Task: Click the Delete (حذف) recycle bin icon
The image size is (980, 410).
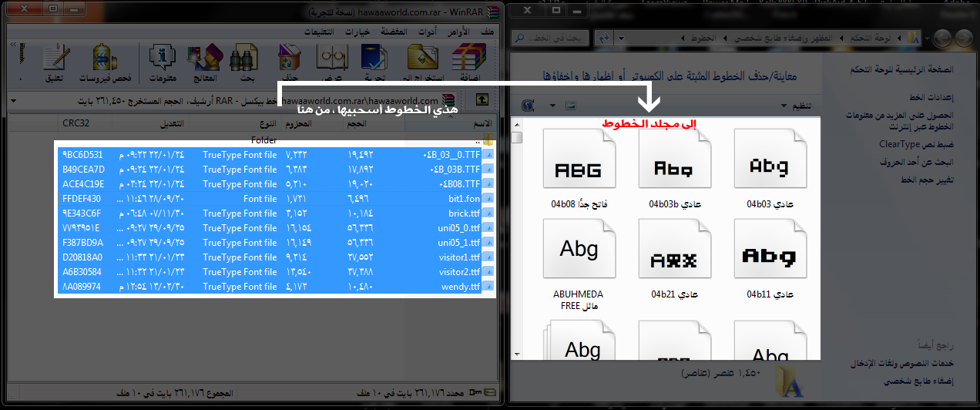Action: coord(290,62)
